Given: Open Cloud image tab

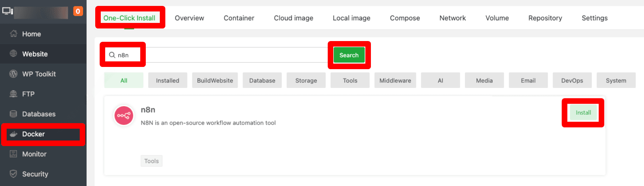Looking at the screenshot, I should point(293,18).
